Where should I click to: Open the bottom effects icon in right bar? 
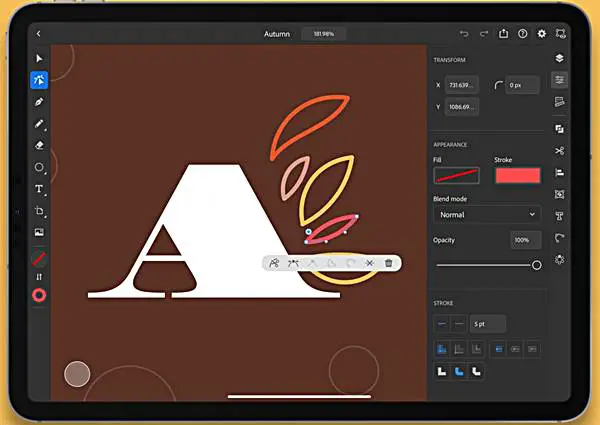point(559,260)
